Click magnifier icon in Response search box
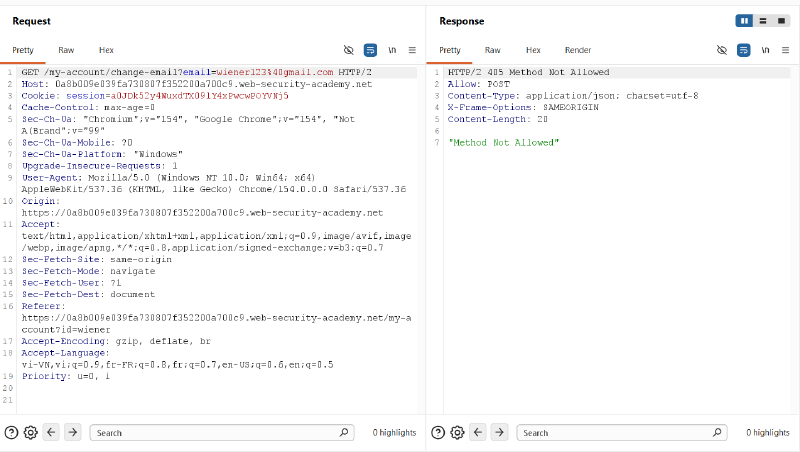Image resolution: width=800 pixels, height=452 pixels. click(717, 432)
